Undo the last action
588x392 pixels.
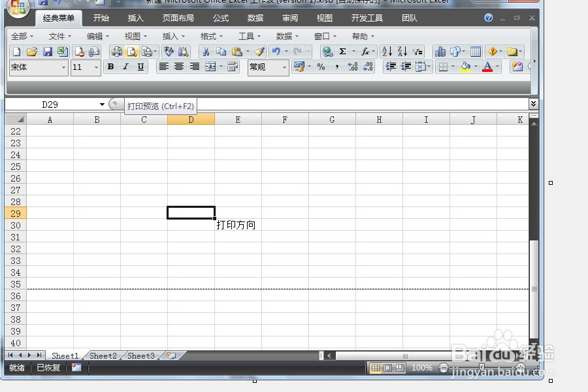276,52
